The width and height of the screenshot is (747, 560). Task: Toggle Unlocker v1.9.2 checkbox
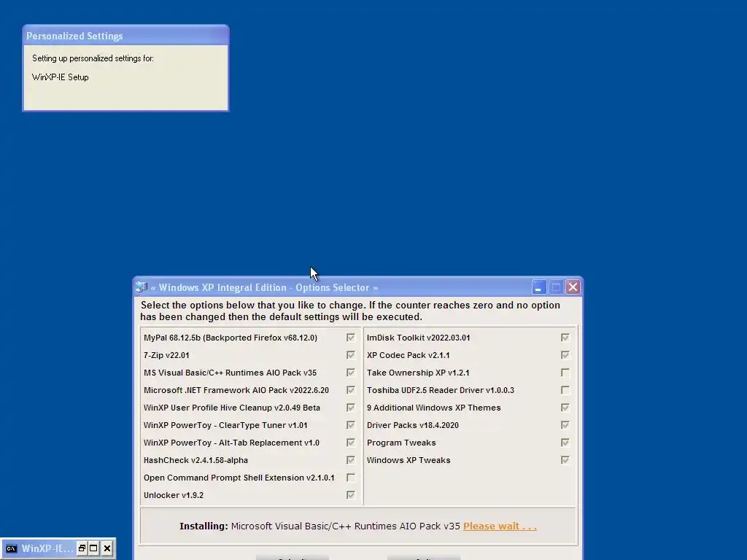coord(351,495)
